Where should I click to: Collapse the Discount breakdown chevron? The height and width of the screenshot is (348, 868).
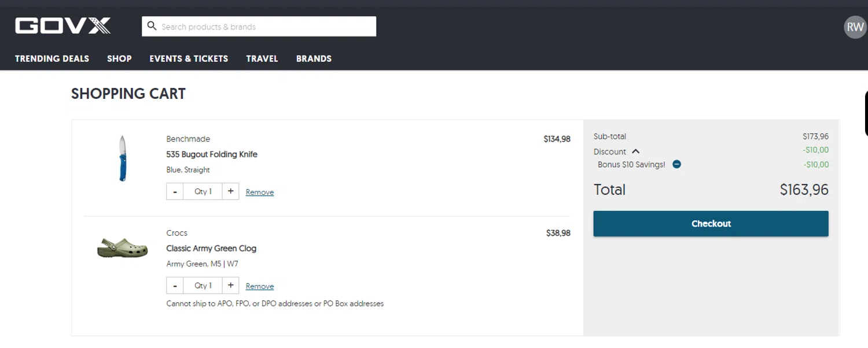[636, 151]
